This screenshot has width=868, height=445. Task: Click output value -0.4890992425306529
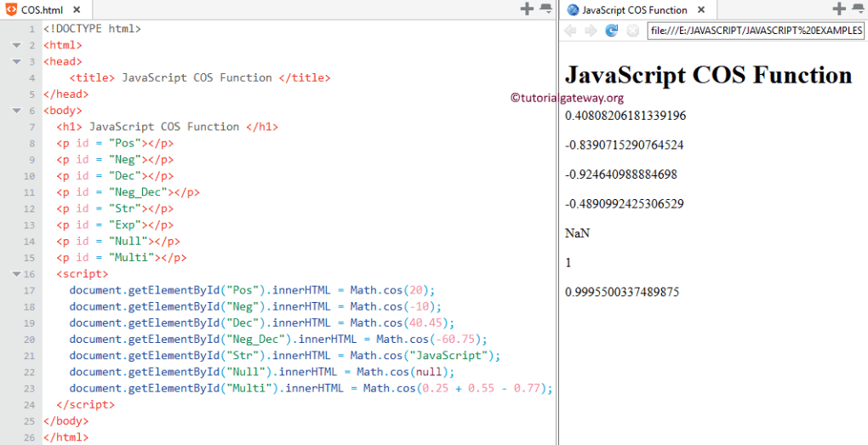[x=625, y=203]
